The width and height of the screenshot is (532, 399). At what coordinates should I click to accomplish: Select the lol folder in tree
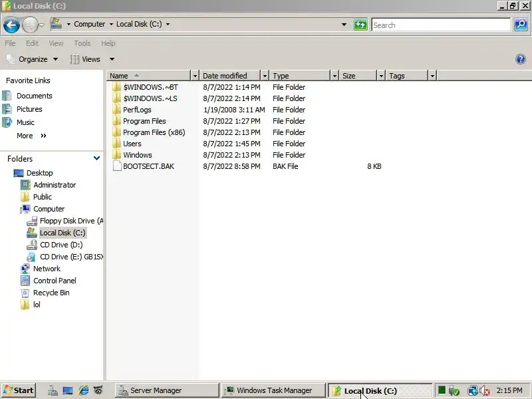[37, 305]
